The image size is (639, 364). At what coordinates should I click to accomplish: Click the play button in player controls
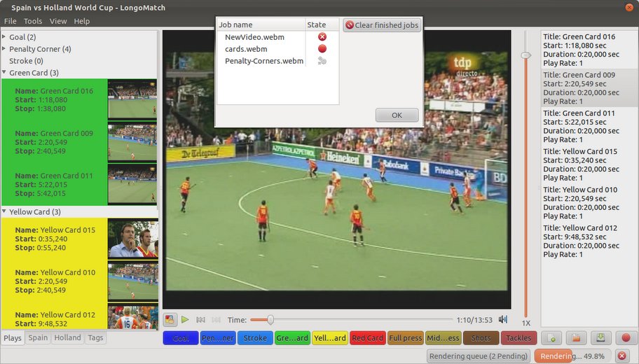pyautogui.click(x=185, y=320)
